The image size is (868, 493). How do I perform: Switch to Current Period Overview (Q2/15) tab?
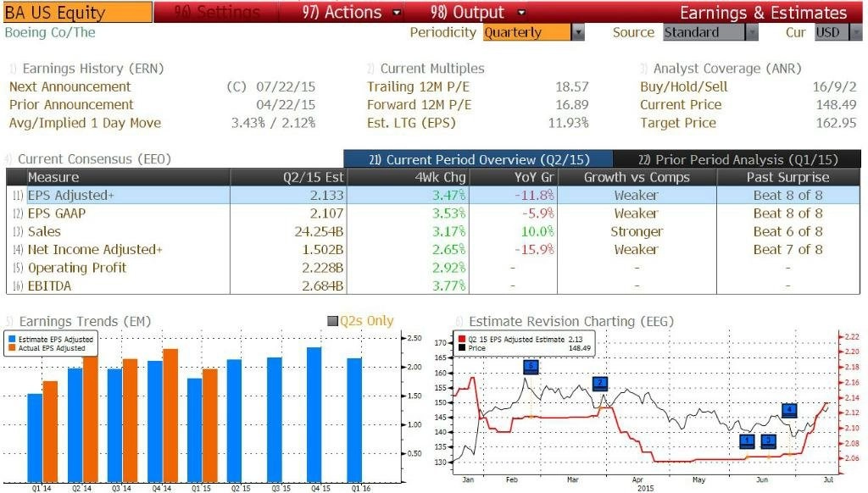pyautogui.click(x=478, y=159)
